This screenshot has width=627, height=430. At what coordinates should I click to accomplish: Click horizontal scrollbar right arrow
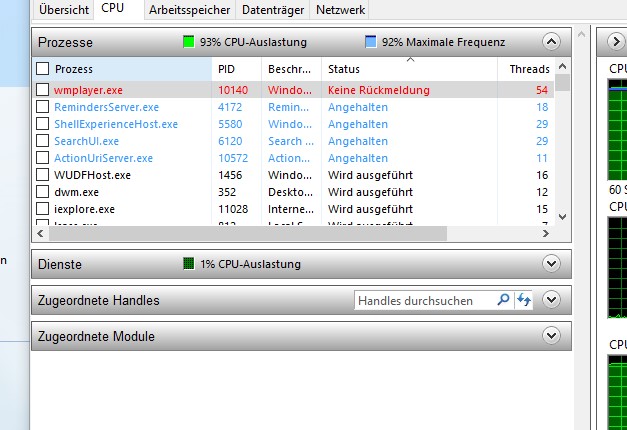546,233
